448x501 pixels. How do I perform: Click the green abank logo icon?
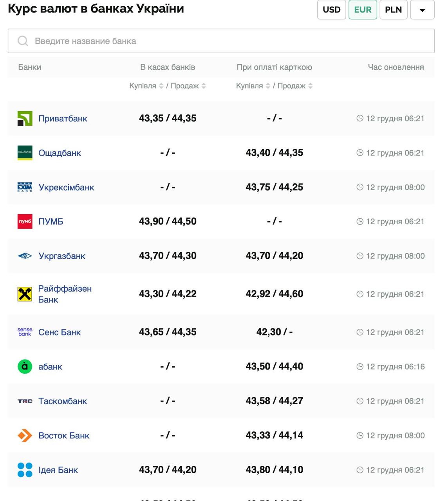[x=25, y=367]
